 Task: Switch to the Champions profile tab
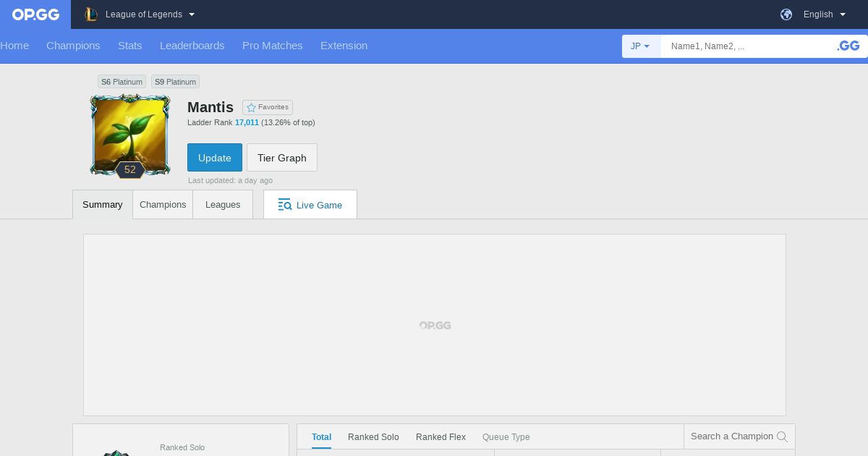(163, 205)
